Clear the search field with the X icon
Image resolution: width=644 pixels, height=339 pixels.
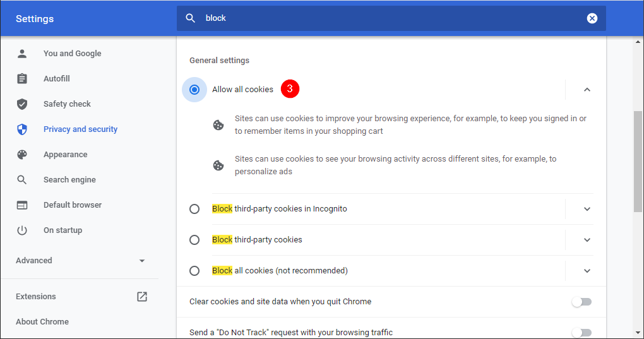coord(592,18)
